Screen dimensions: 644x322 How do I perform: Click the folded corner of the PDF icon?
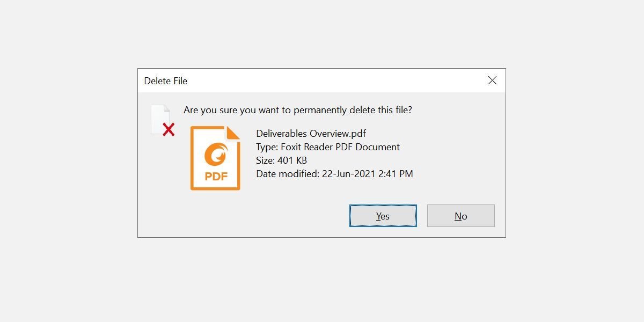click(232, 133)
